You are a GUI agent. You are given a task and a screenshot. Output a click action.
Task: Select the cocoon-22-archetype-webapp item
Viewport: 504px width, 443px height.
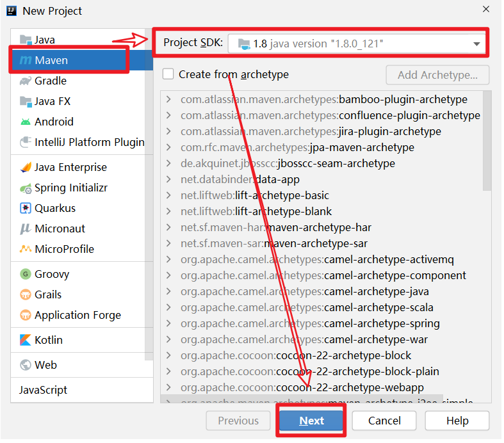(350, 387)
